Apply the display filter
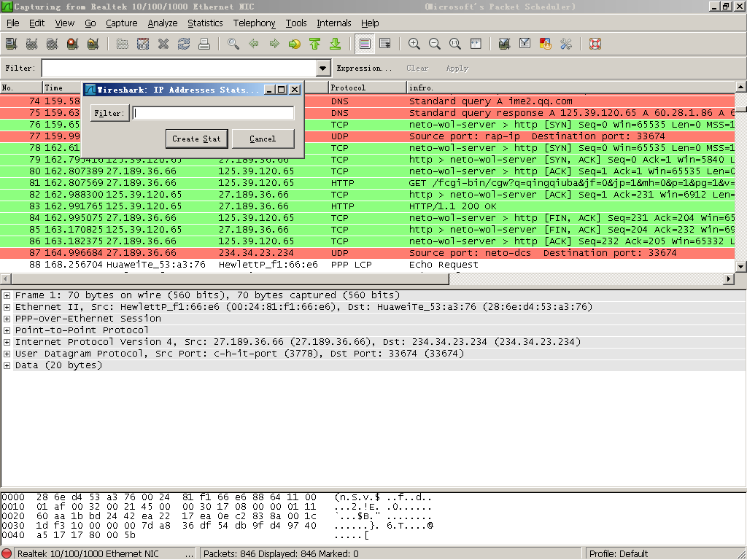747x560 pixels. (457, 68)
